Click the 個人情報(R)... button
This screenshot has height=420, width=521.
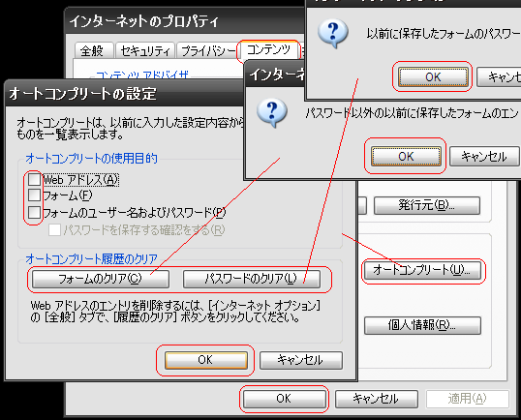click(422, 325)
